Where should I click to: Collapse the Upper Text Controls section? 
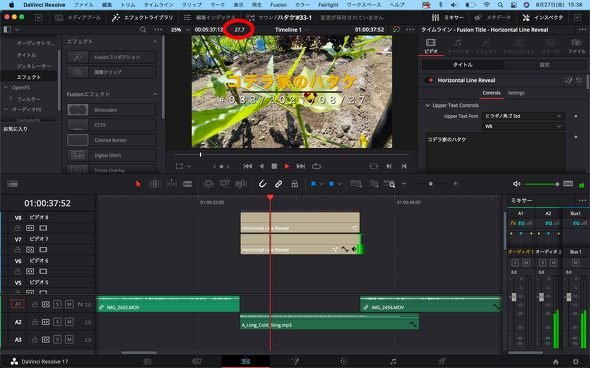click(427, 105)
